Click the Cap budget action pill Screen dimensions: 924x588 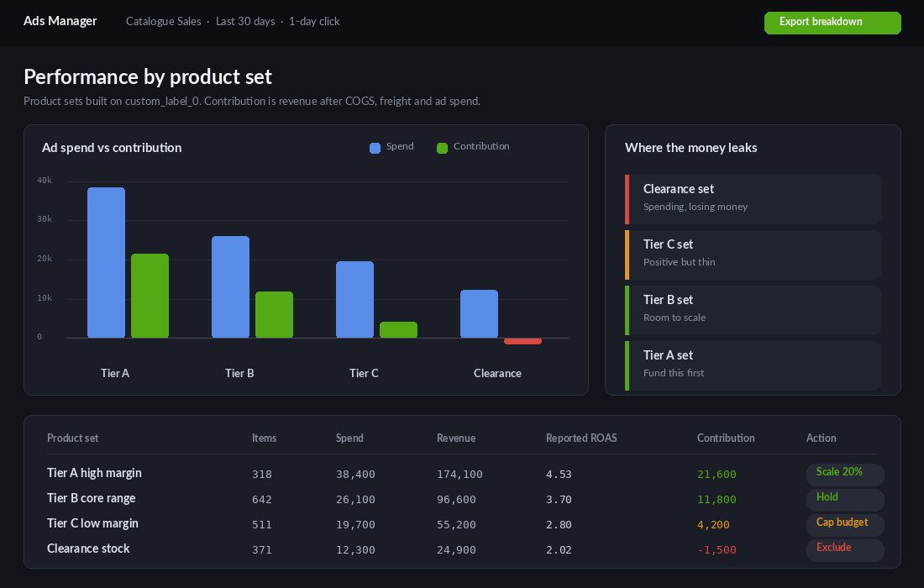(x=845, y=525)
